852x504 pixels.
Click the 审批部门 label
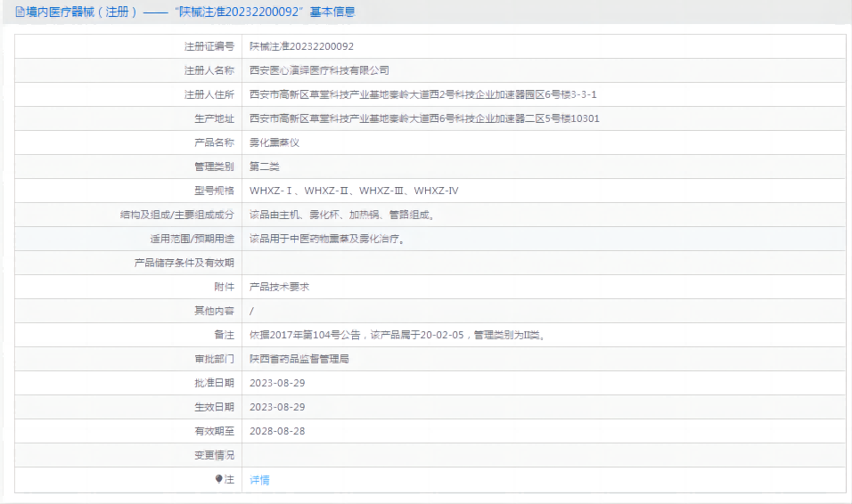pyautogui.click(x=214, y=359)
